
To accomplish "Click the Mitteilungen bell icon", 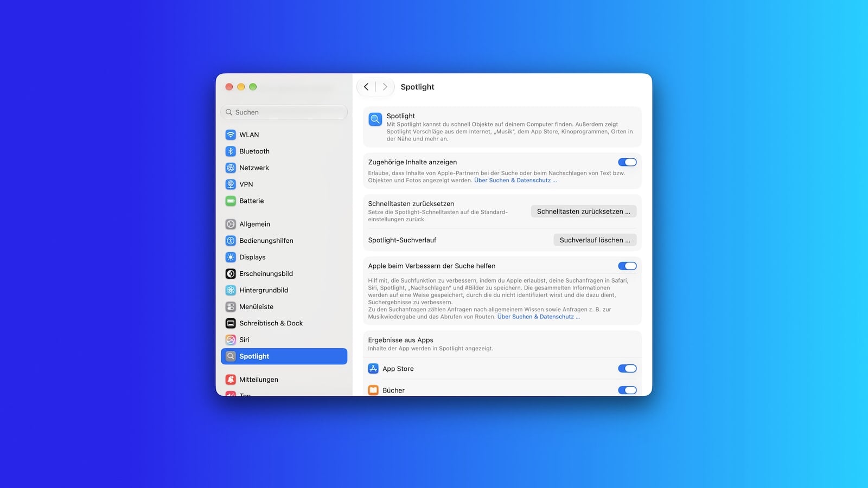I will tap(231, 380).
